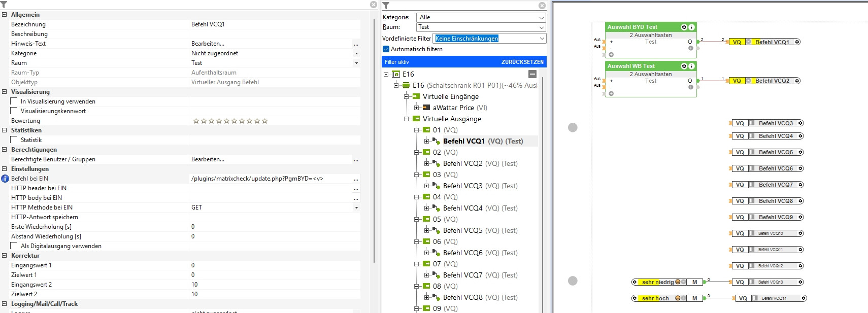The height and width of the screenshot is (313, 868).
Task: Expand the aWattar Price tree node
Action: click(416, 108)
